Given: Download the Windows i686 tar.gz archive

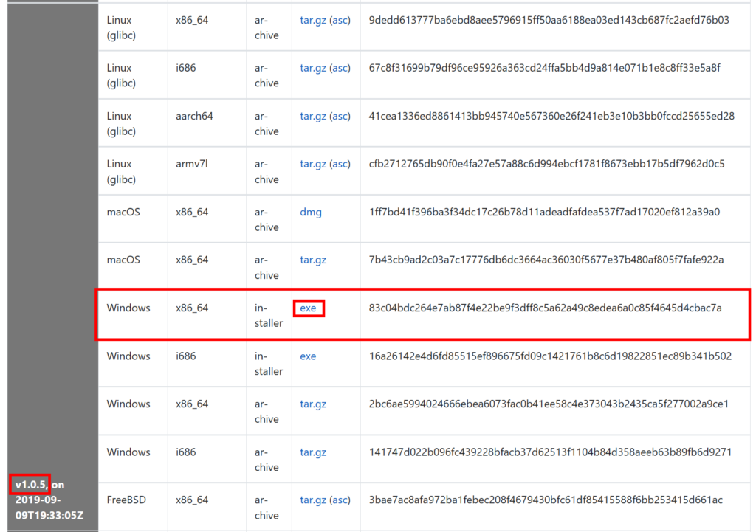Looking at the screenshot, I should pyautogui.click(x=313, y=452).
